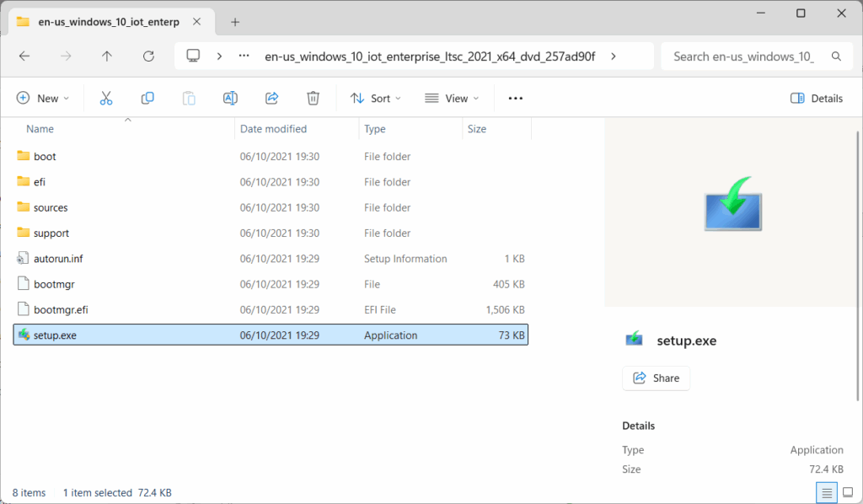Sort by the Name column header
Image resolution: width=863 pixels, height=504 pixels.
pyautogui.click(x=40, y=129)
